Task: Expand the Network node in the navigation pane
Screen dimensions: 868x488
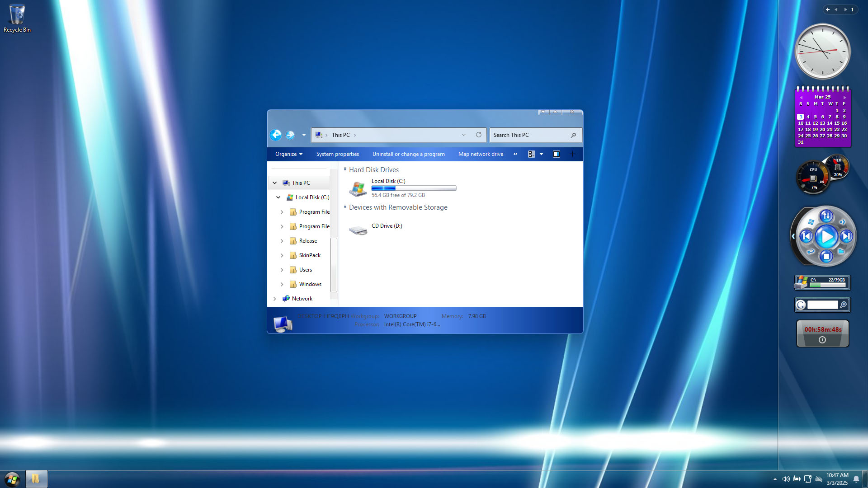Action: pos(274,299)
